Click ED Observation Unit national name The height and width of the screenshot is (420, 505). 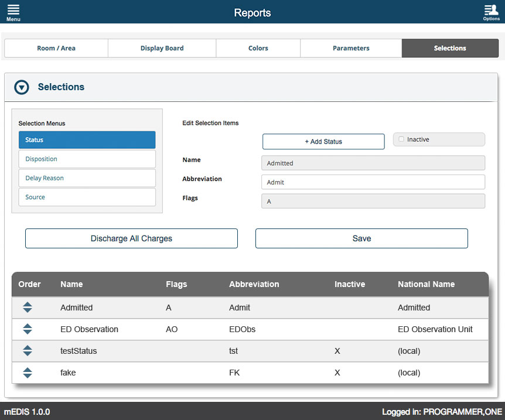click(x=435, y=329)
